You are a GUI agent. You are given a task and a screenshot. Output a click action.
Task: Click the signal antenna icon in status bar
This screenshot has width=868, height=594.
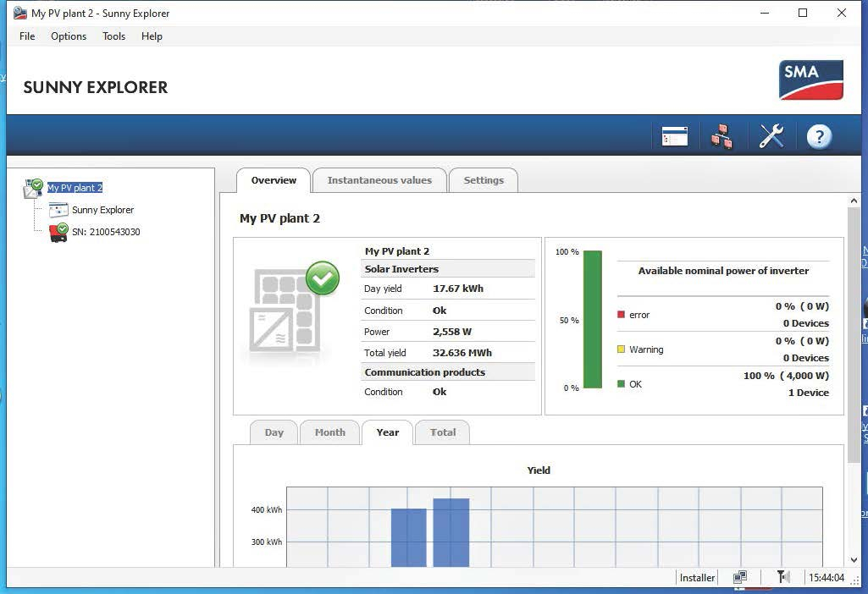pyautogui.click(x=782, y=577)
